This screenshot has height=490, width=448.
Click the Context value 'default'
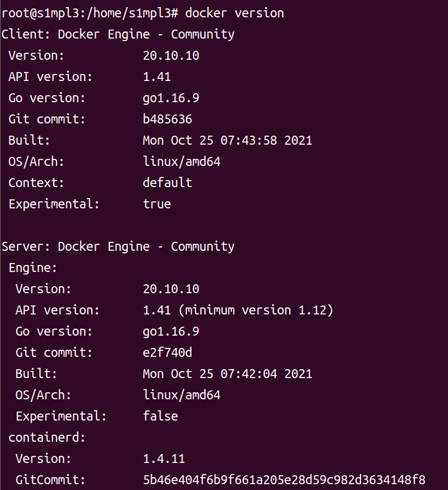[x=167, y=183]
